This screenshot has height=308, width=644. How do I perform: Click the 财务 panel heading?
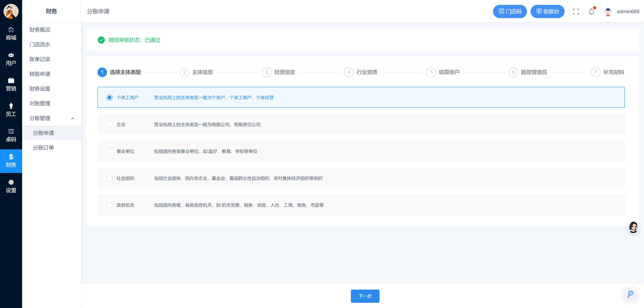[x=51, y=11]
